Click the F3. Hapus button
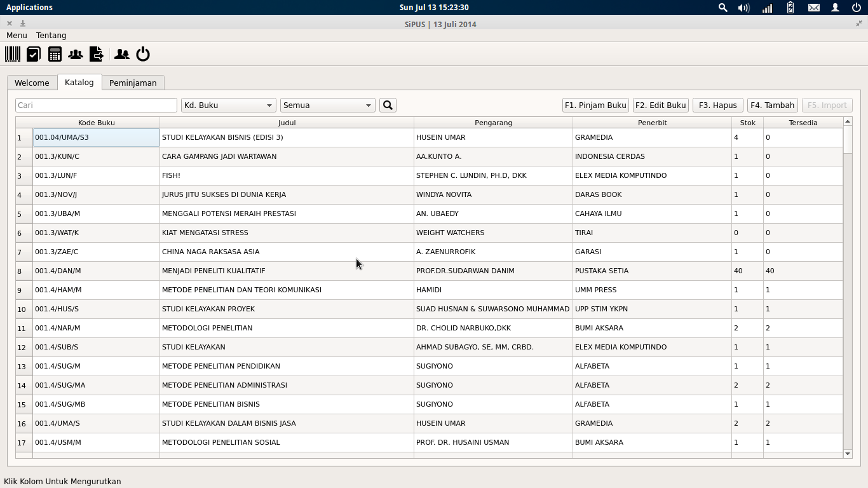 (718, 105)
